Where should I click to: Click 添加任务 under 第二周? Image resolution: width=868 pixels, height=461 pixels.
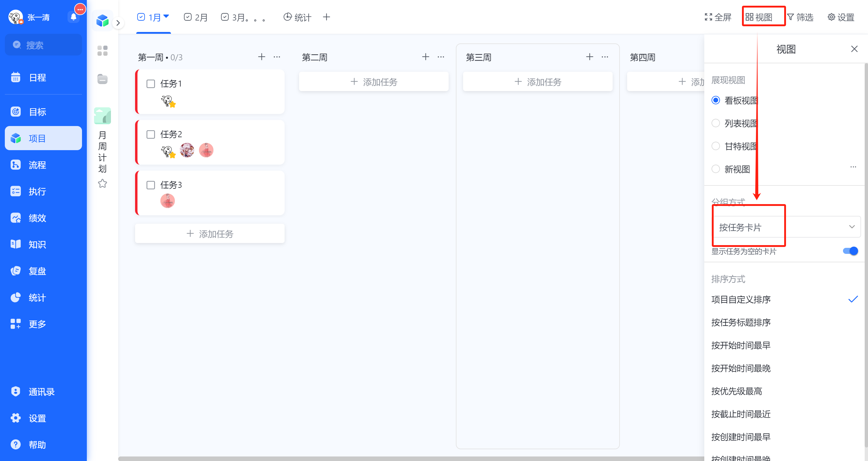[374, 81]
